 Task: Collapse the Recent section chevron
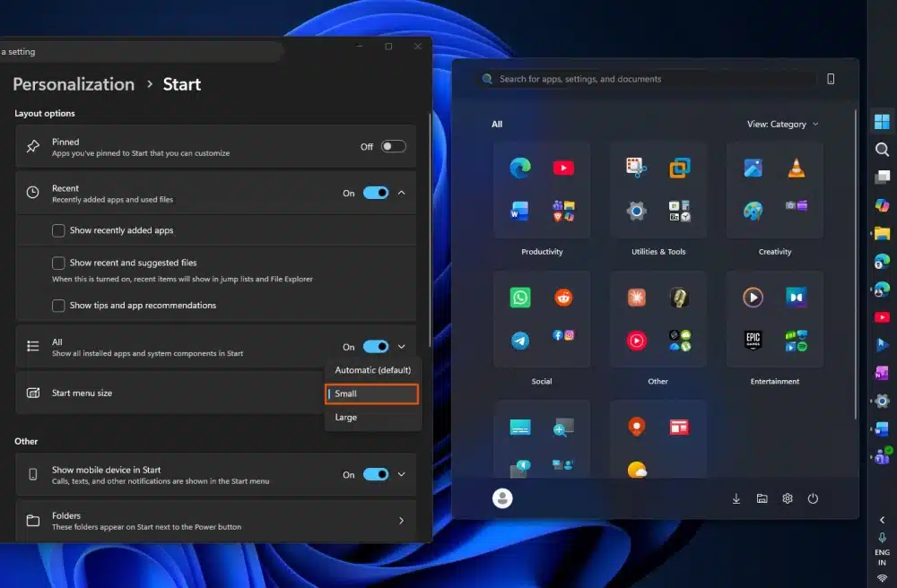[402, 193]
